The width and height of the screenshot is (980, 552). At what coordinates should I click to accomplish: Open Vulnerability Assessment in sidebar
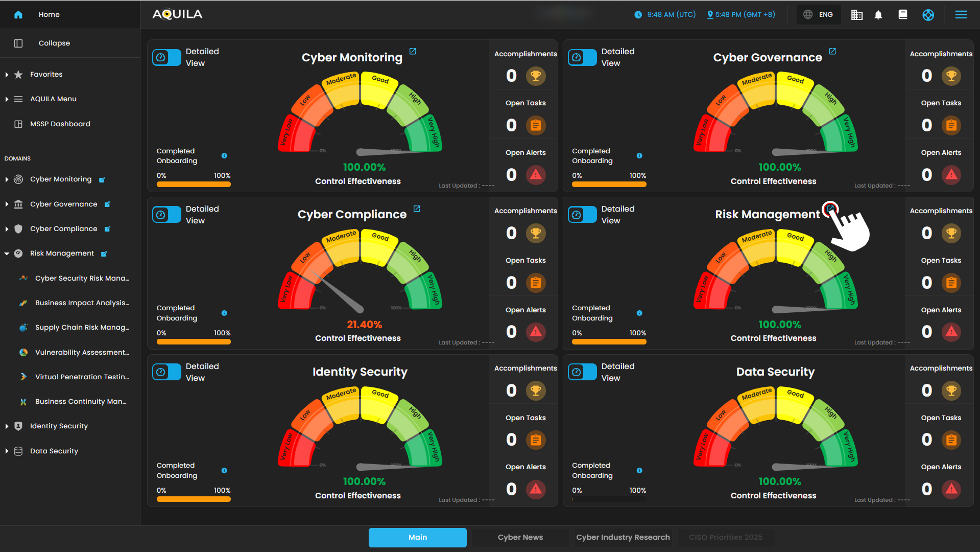click(x=82, y=352)
